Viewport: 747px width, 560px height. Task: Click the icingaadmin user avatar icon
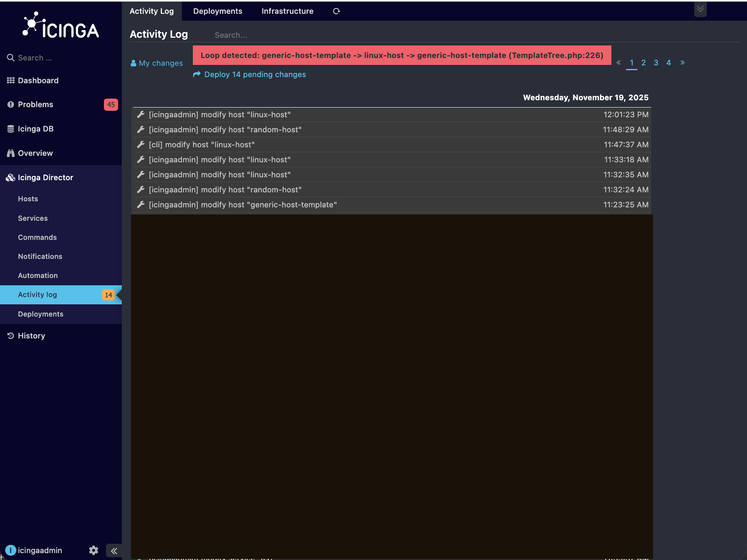point(11,550)
